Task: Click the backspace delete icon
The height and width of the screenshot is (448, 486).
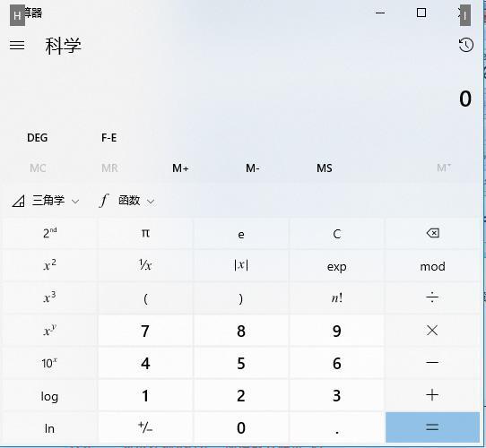Action: click(x=432, y=233)
